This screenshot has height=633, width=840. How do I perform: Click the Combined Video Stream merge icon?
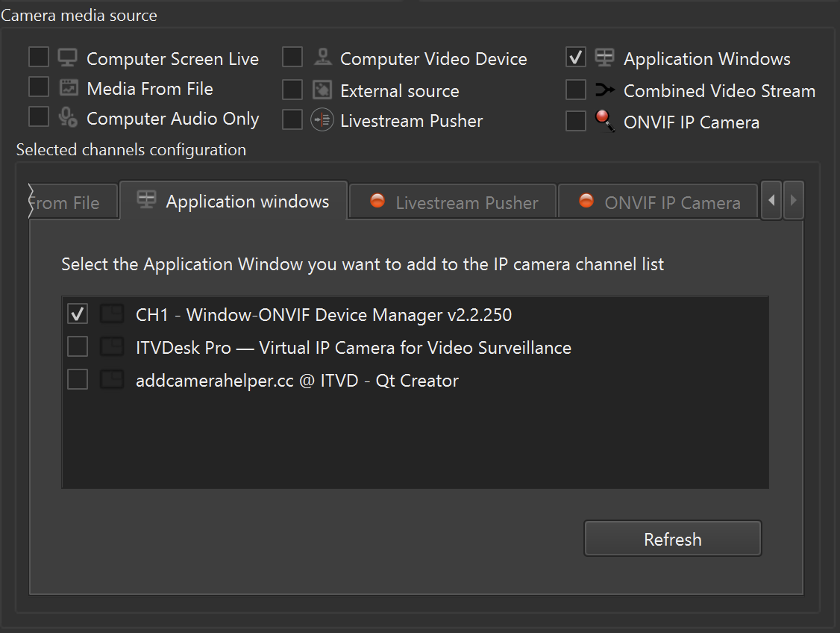[605, 90]
